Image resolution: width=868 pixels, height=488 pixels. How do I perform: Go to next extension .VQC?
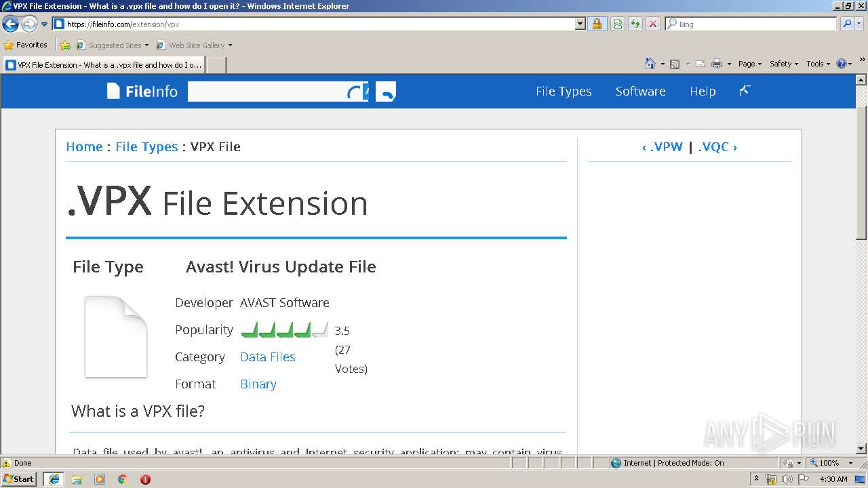(717, 146)
